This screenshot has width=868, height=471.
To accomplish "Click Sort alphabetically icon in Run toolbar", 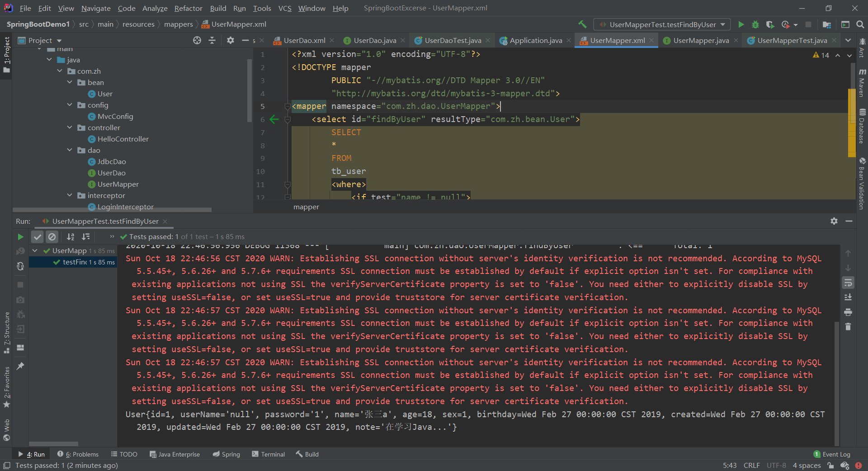I will 71,236.
